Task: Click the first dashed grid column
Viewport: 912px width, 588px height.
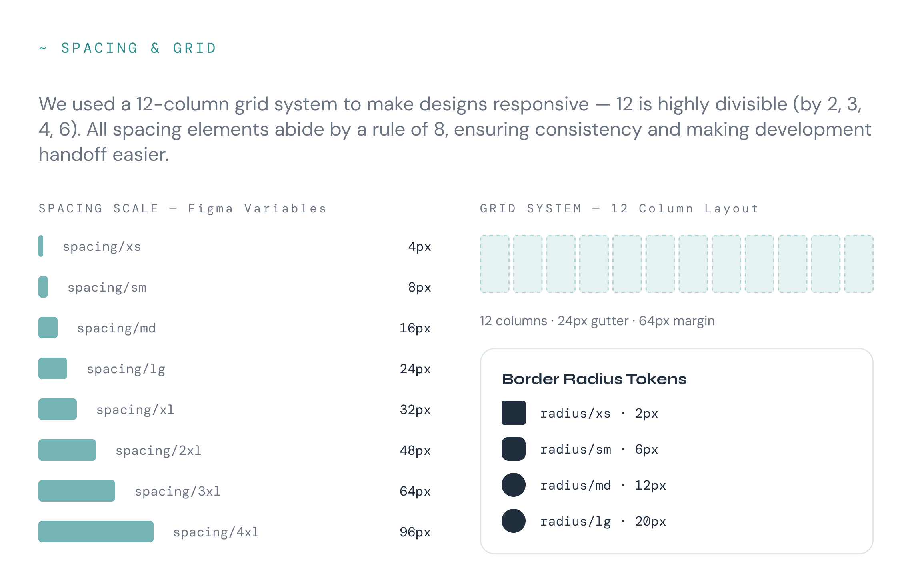Action: pos(495,264)
